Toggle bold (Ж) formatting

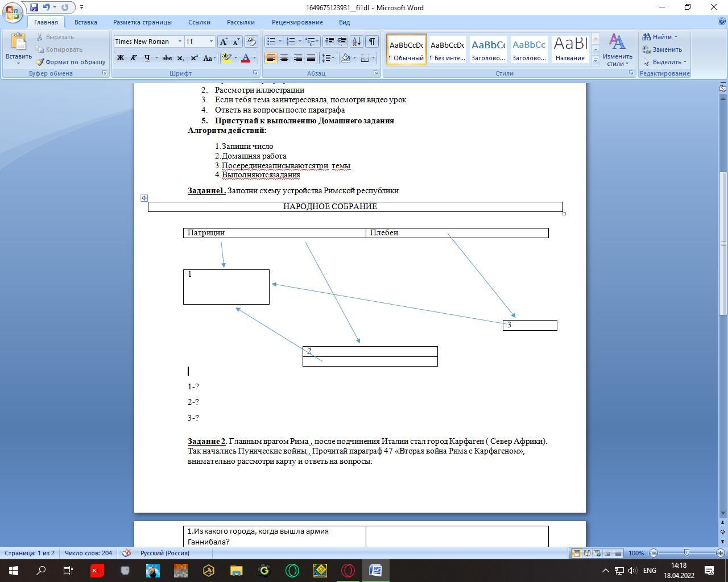click(120, 58)
